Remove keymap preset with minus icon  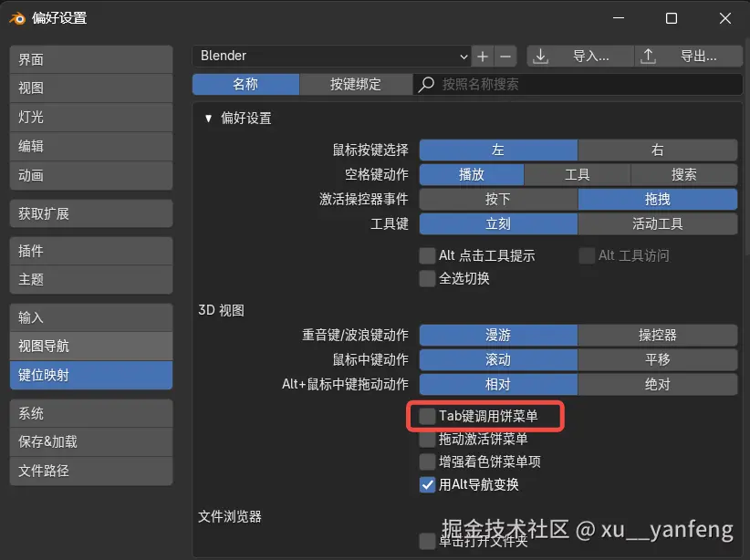505,57
